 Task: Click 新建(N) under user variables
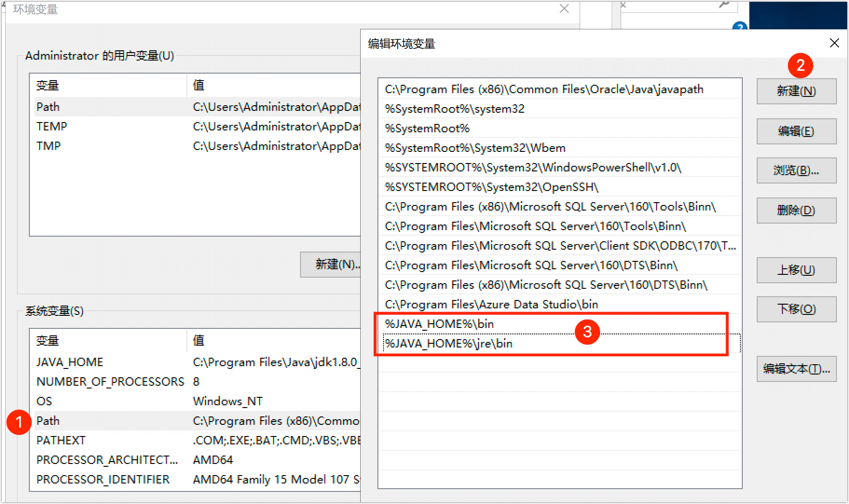(x=332, y=265)
